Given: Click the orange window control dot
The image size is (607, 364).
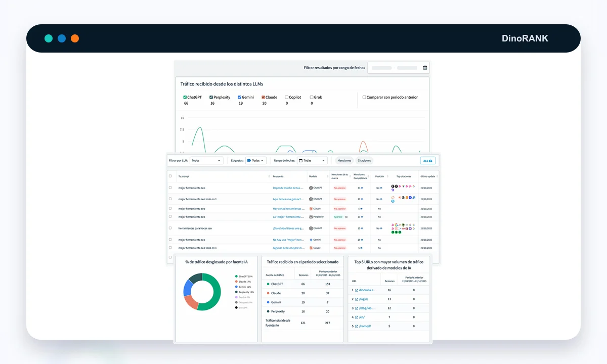Looking at the screenshot, I should pos(75,38).
